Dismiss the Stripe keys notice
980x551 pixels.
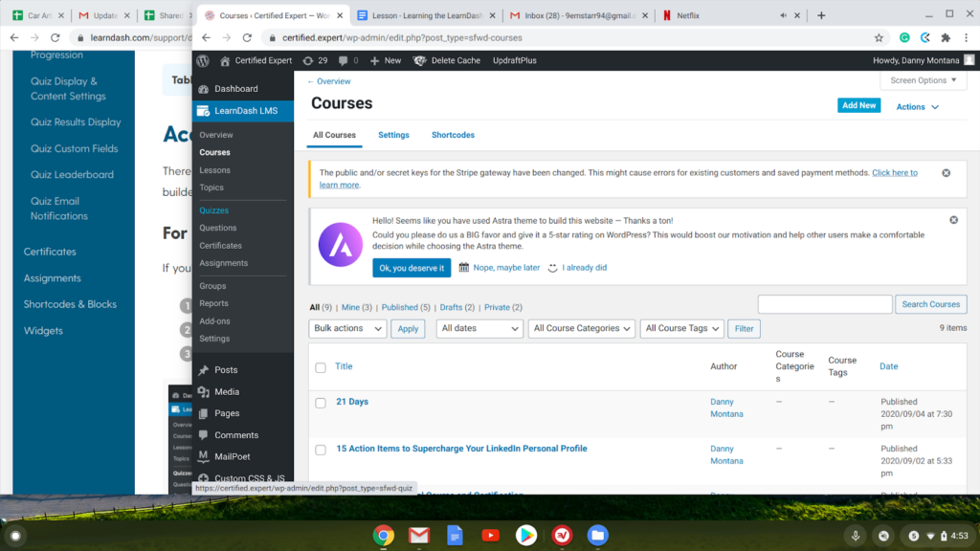click(x=947, y=173)
